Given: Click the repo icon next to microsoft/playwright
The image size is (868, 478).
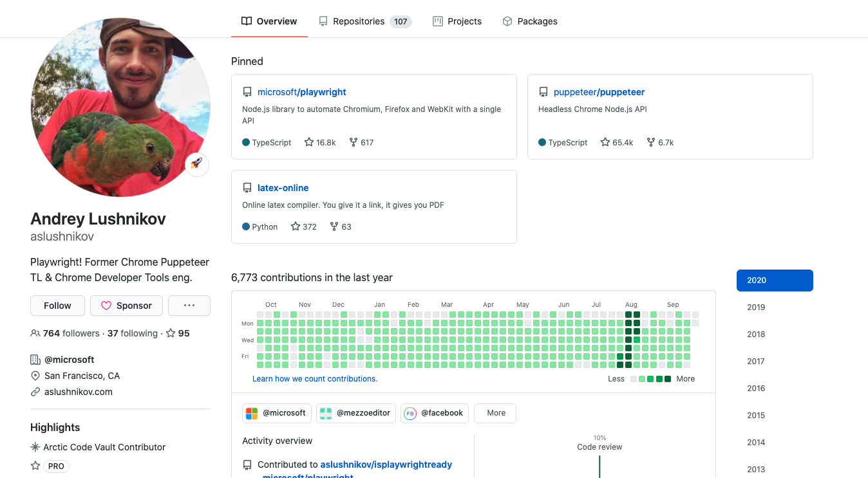Looking at the screenshot, I should pyautogui.click(x=247, y=92).
